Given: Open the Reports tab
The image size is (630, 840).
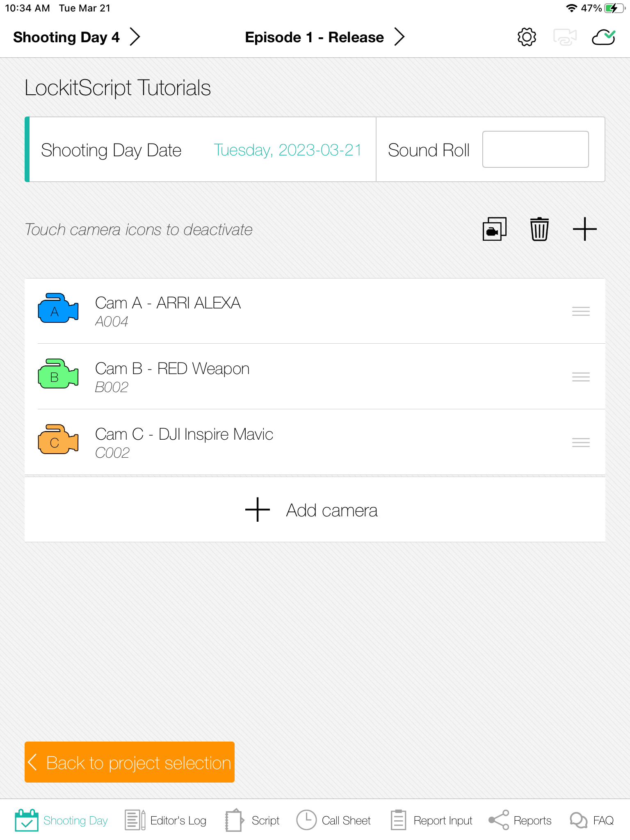Looking at the screenshot, I should tap(520, 820).
